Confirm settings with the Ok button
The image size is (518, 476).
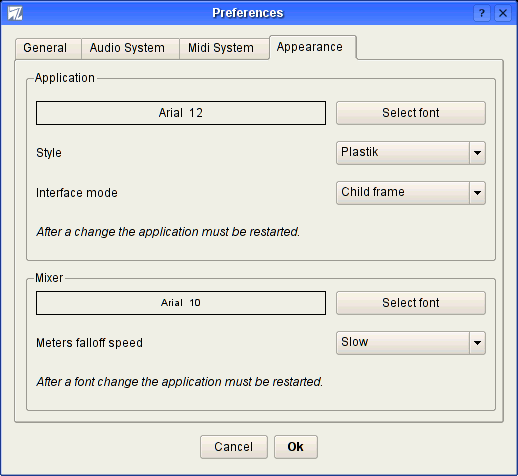tap(296, 447)
